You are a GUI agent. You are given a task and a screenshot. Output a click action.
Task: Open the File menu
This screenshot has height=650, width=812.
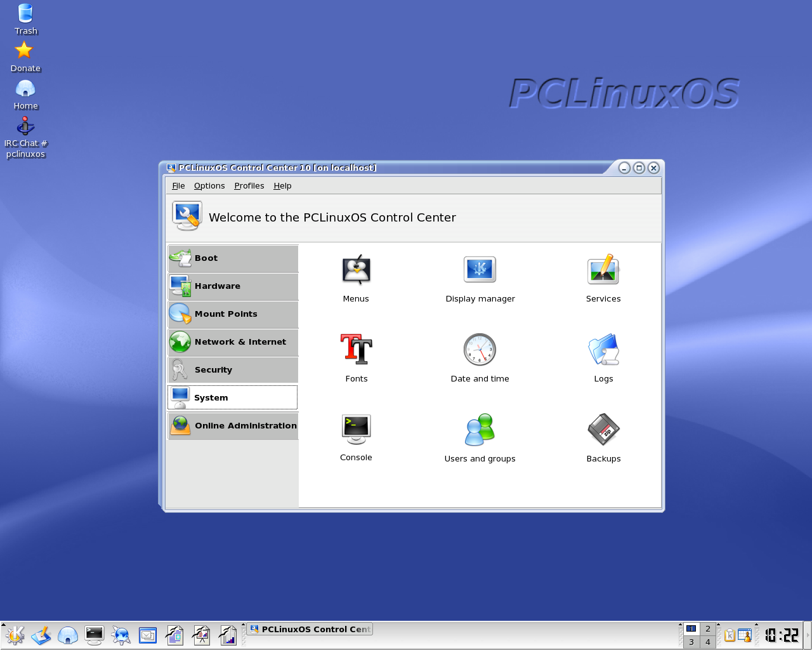(178, 186)
